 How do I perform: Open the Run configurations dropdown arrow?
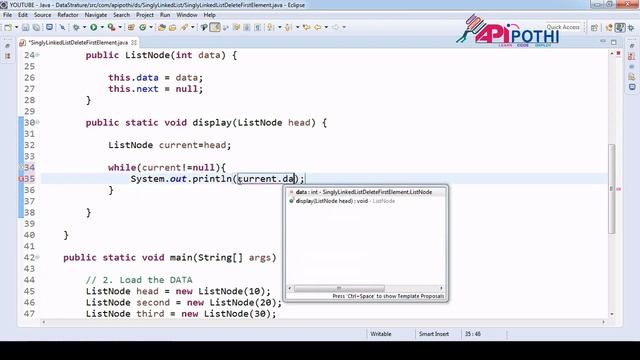tap(102, 27)
